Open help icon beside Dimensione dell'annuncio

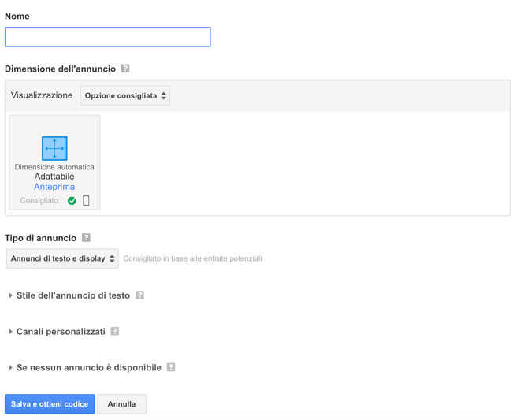[x=125, y=69]
